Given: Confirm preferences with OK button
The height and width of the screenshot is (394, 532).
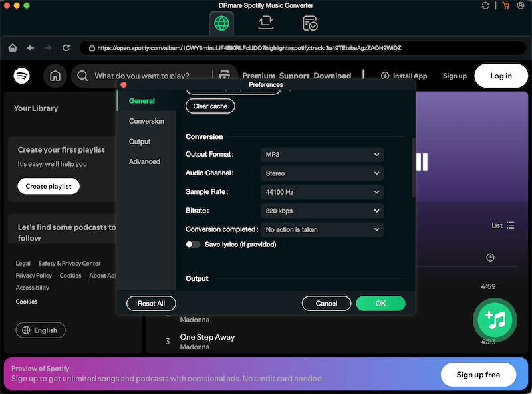Looking at the screenshot, I should (x=380, y=304).
